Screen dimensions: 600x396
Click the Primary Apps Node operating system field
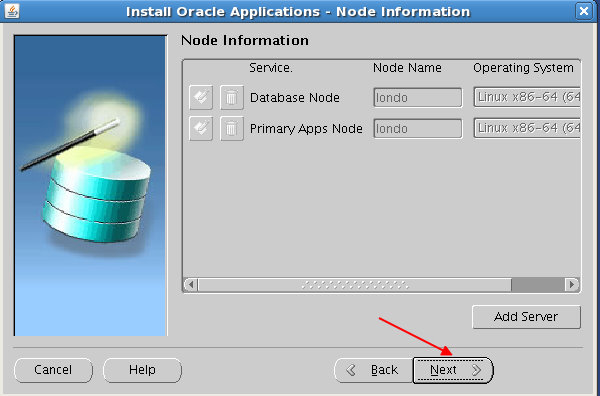click(x=527, y=128)
